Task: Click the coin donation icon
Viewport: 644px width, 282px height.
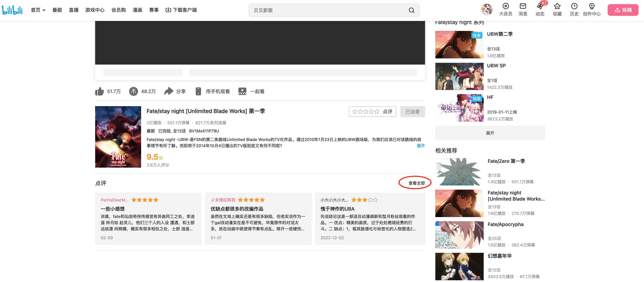Action: click(x=133, y=91)
